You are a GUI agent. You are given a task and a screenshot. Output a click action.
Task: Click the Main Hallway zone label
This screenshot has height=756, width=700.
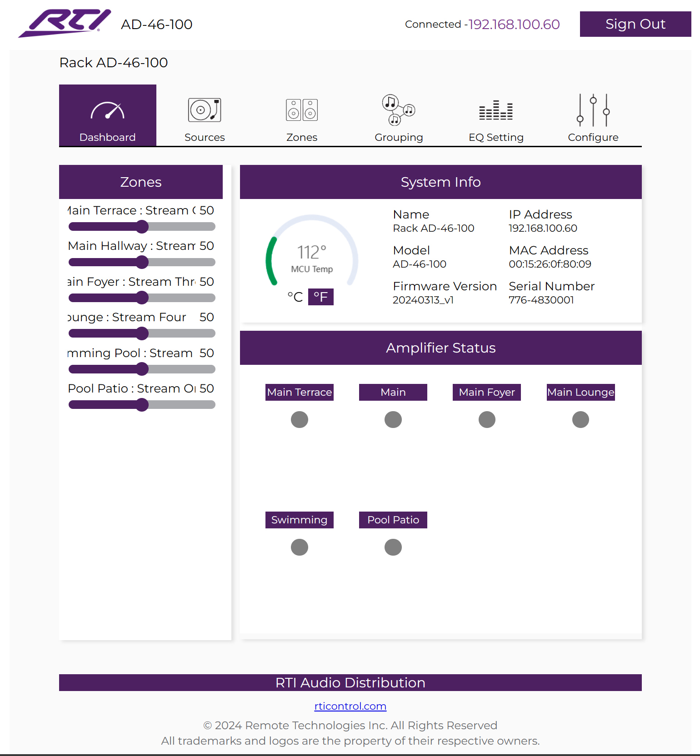coord(132,246)
